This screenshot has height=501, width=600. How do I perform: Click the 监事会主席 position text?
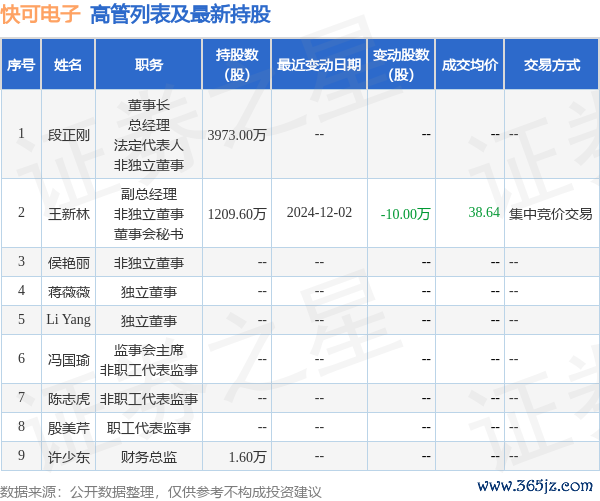(x=148, y=350)
